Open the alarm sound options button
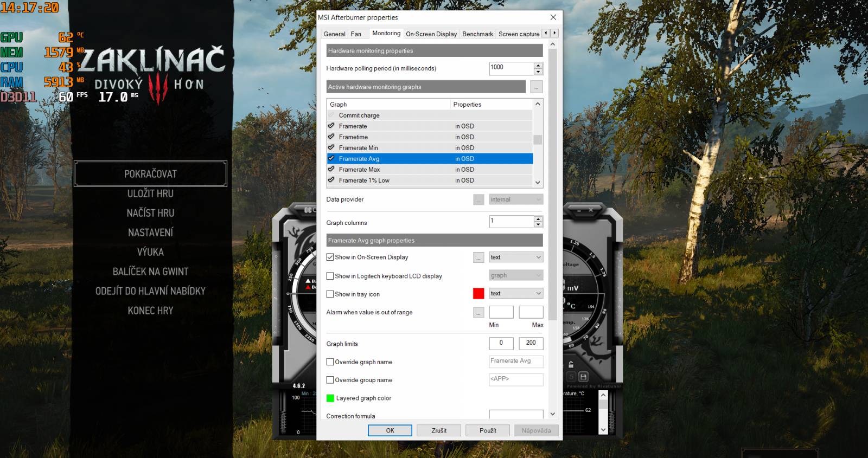868x458 pixels. [478, 313]
